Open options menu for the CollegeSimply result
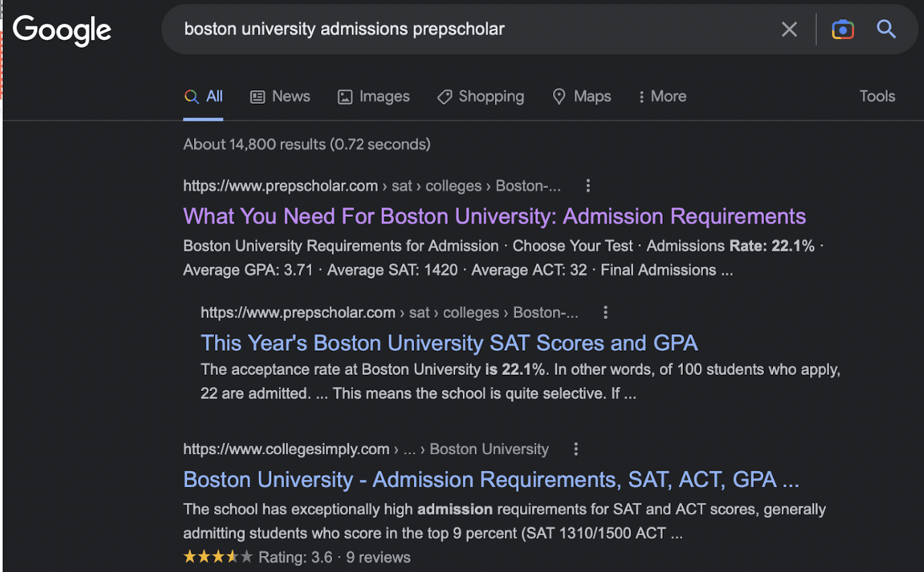The height and width of the screenshot is (572, 924). (576, 448)
